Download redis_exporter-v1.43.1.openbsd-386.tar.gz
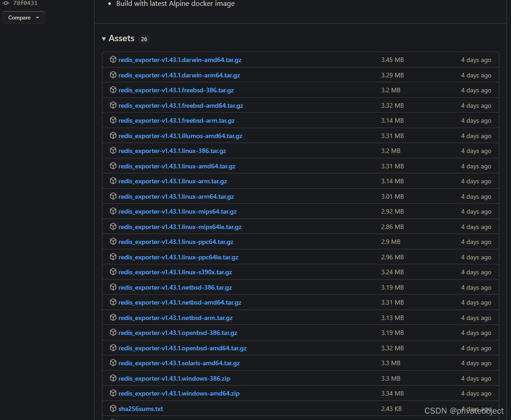 [178, 333]
